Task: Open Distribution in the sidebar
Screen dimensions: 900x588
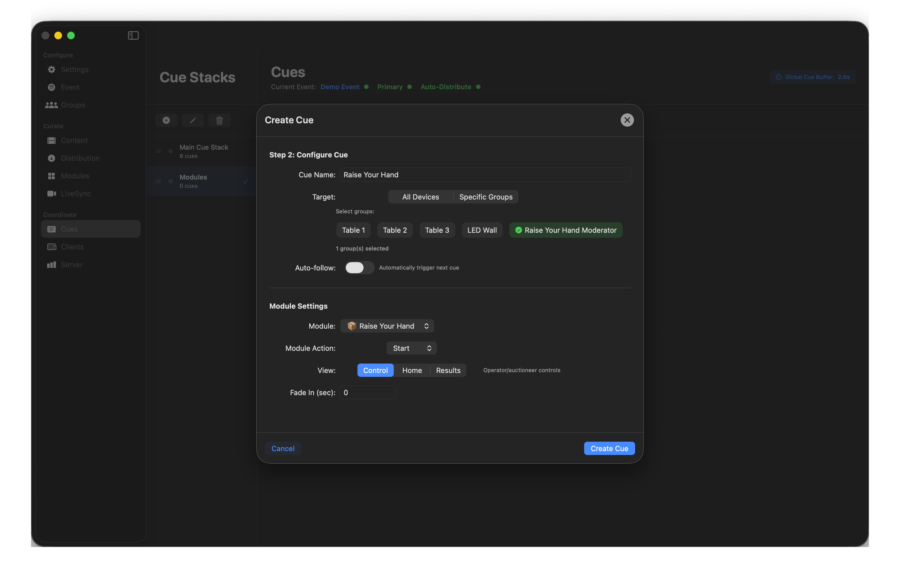Action: click(91, 158)
